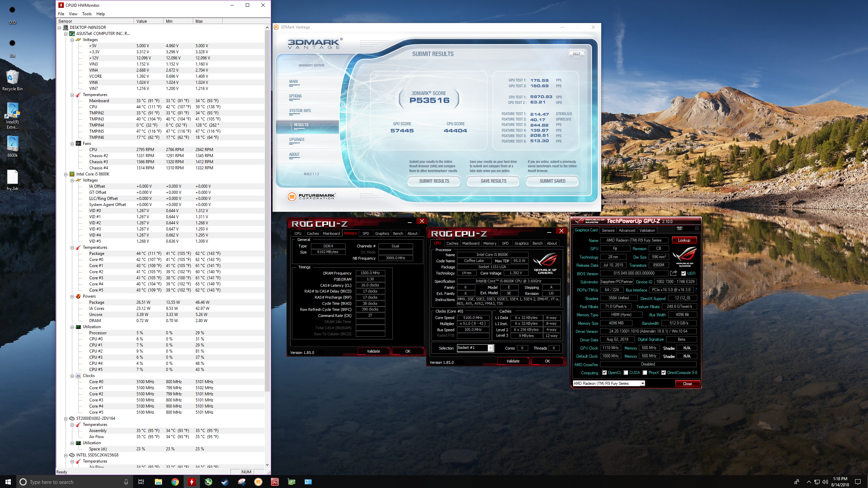This screenshot has width=868, height=488.
Task: Toggle the UEFI checkbox in GPU-Z
Action: (683, 274)
